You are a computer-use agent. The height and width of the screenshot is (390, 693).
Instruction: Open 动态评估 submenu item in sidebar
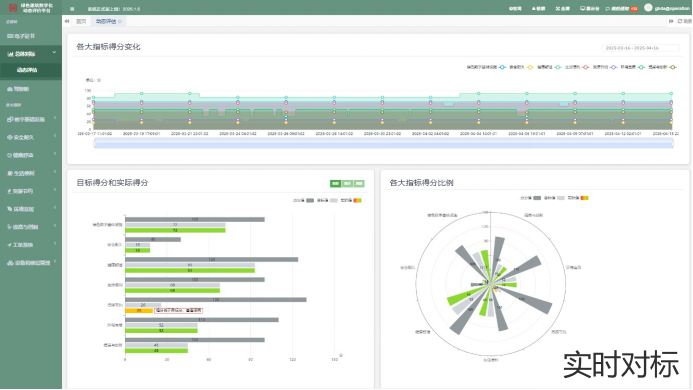click(27, 70)
